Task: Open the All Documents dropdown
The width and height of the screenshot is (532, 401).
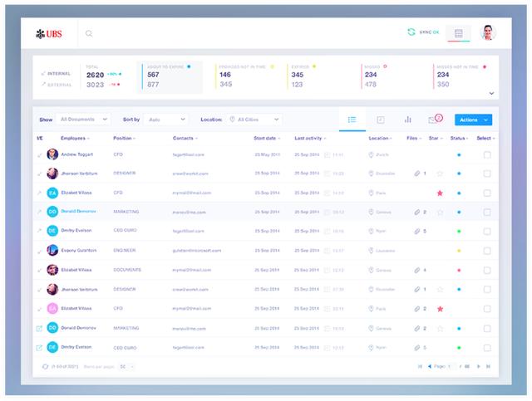Action: click(84, 120)
